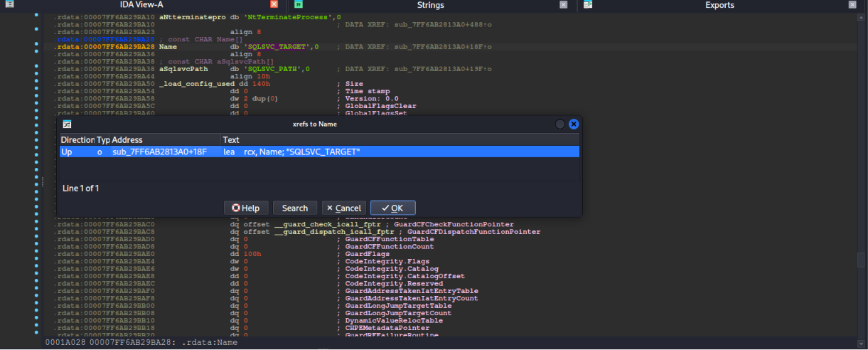Click the GuardAddressTakenIatEntryTable comment
Image resolution: width=868 pixels, height=350 pixels.
point(412,290)
